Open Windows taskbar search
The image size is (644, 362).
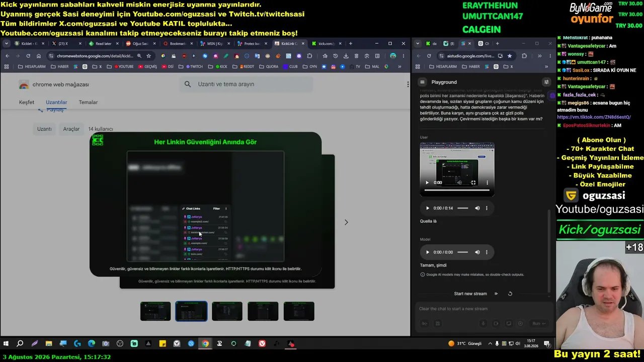20,344
